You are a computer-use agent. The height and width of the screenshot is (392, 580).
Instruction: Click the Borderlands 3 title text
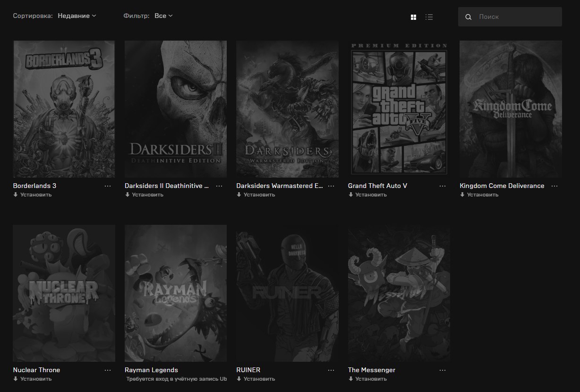point(34,186)
